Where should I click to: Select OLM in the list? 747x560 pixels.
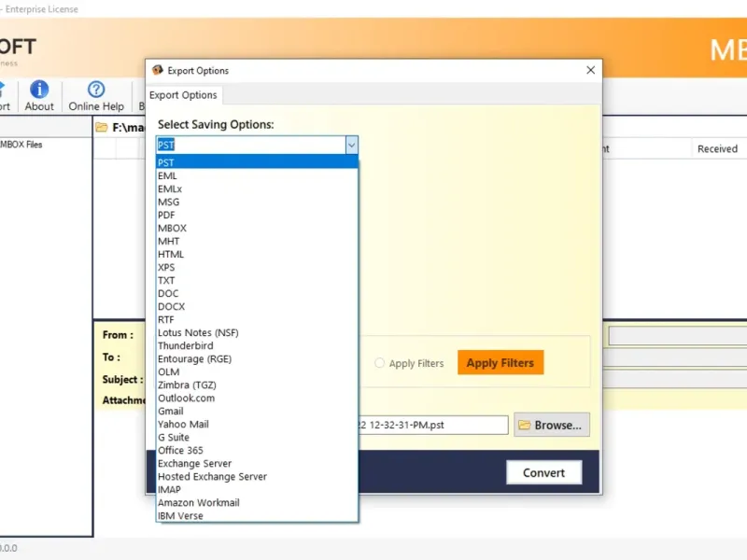pos(257,371)
